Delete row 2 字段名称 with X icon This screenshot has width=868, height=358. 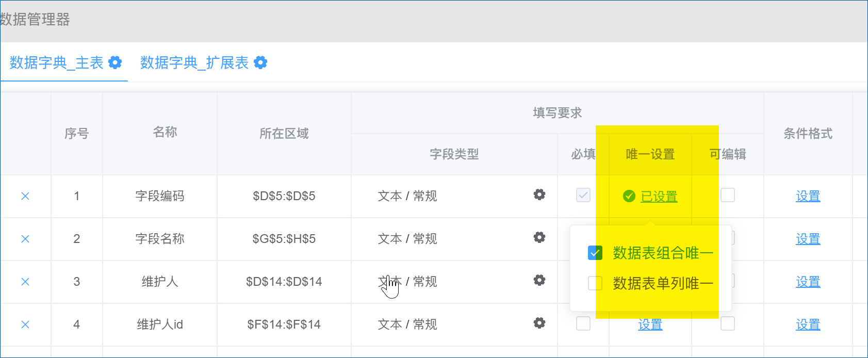(x=25, y=239)
